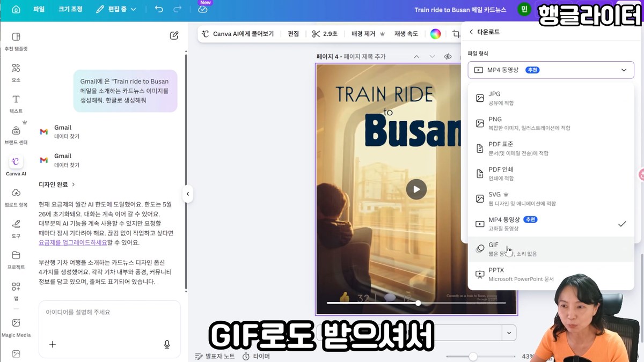
Task: Click the redo arrow
Action: point(178,9)
